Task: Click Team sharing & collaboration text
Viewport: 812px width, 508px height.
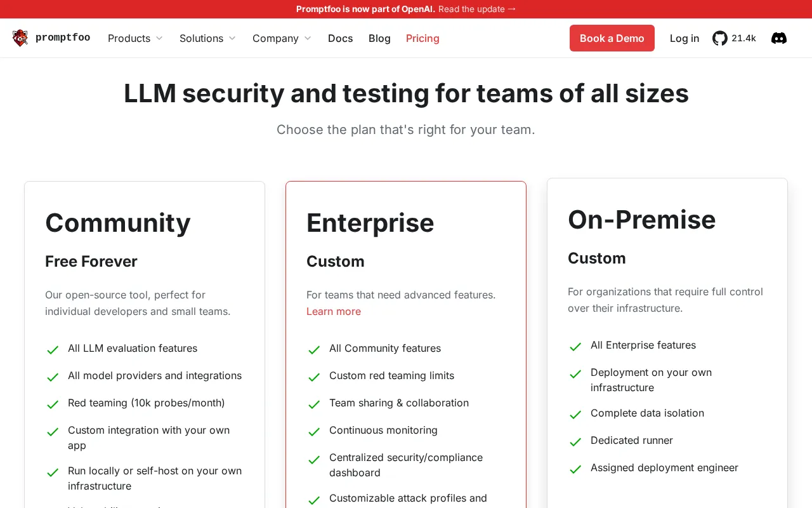Action: (x=399, y=403)
